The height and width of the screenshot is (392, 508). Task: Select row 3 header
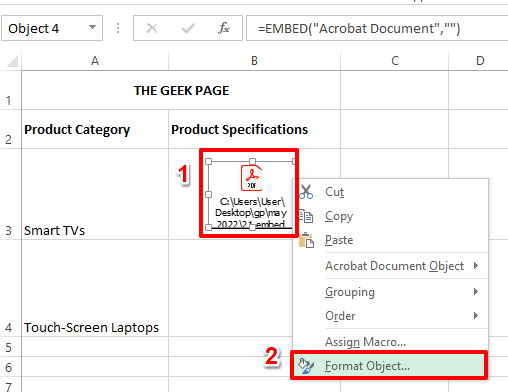click(x=11, y=194)
